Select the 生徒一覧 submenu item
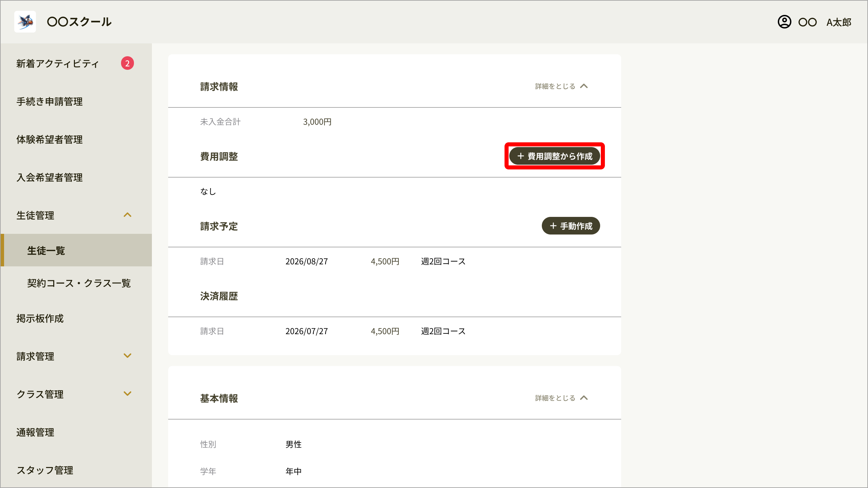This screenshot has width=868, height=488. (76, 250)
